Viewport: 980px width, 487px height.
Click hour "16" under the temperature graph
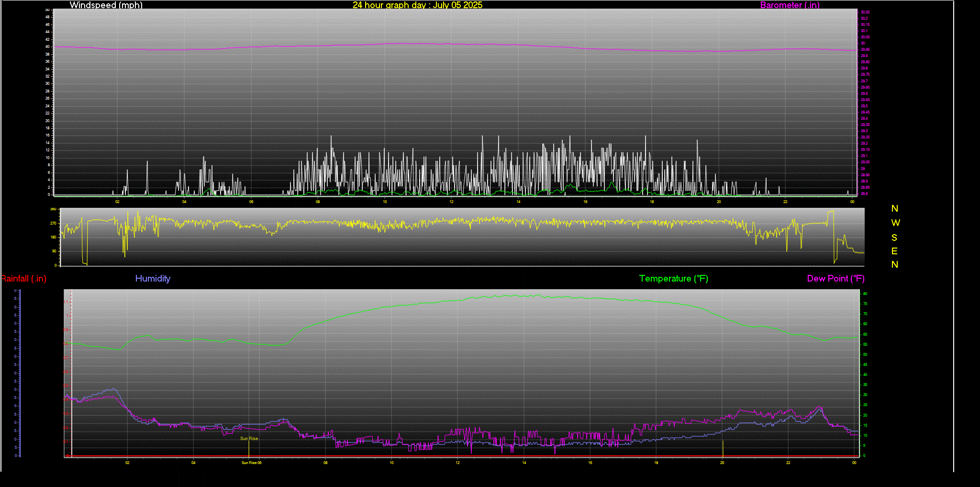click(590, 463)
